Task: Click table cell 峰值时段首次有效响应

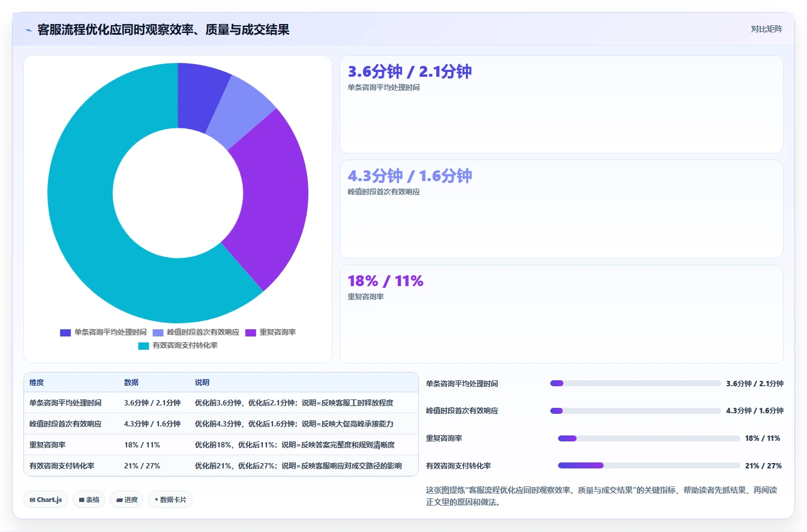Action: coord(65,424)
